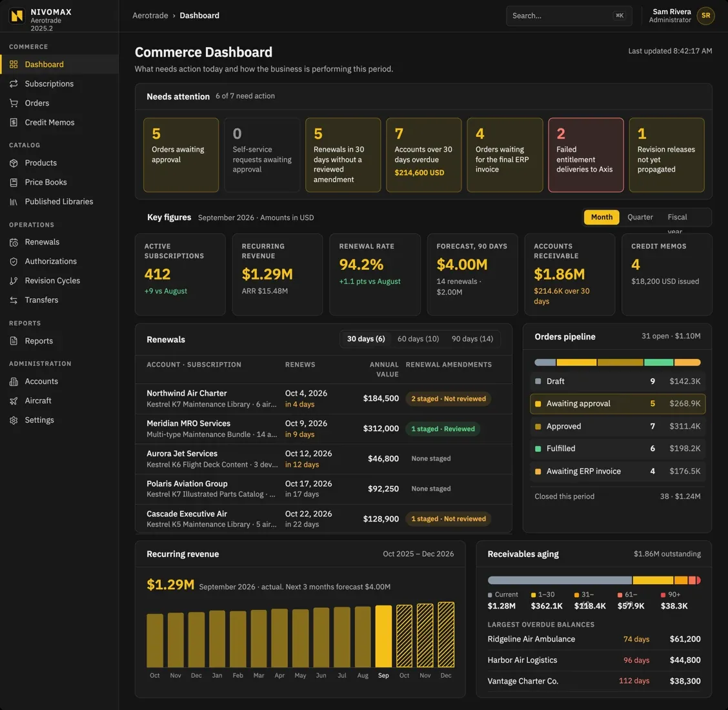
Task: Click the Accounts building icon
Action: tap(14, 381)
